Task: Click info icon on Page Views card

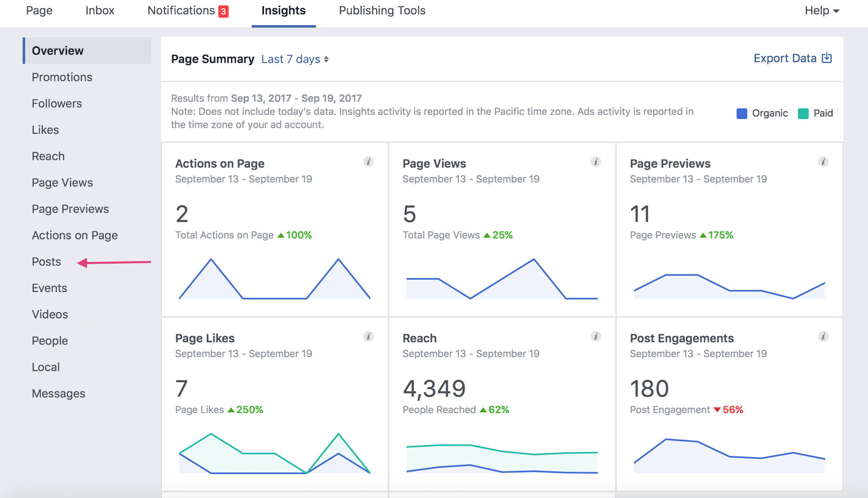Action: [x=596, y=162]
